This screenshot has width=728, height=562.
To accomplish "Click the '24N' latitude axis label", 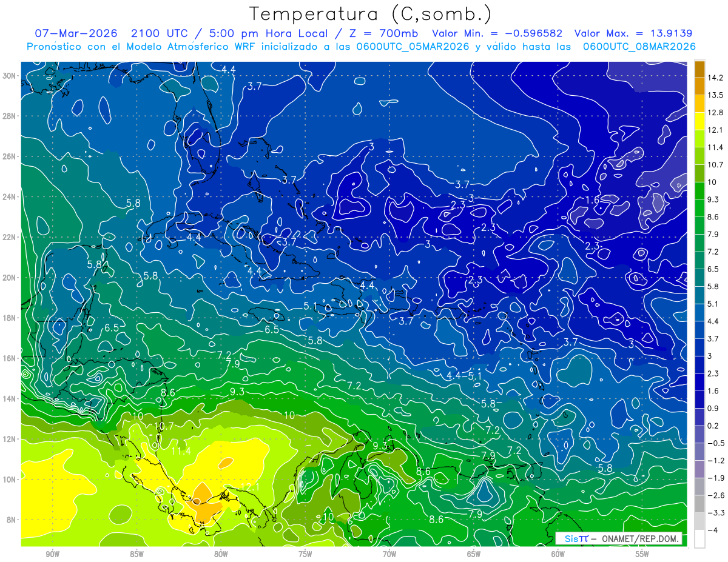I will pos(10,197).
